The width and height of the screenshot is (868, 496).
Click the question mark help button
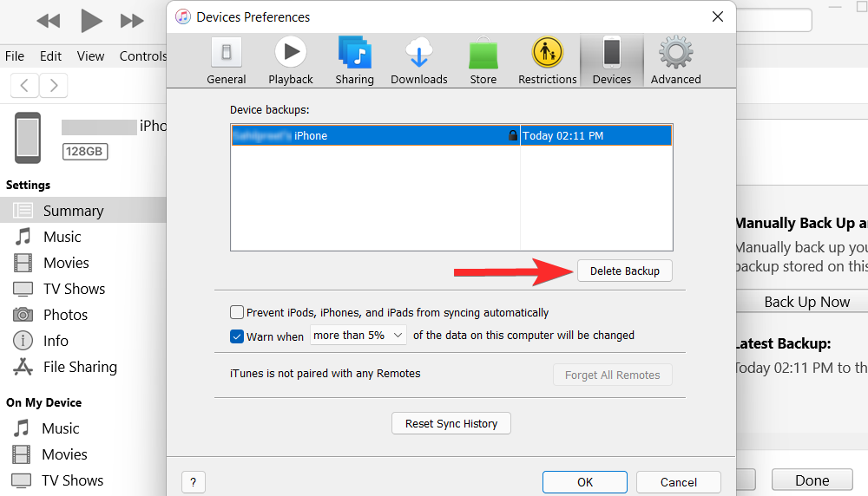pyautogui.click(x=193, y=482)
